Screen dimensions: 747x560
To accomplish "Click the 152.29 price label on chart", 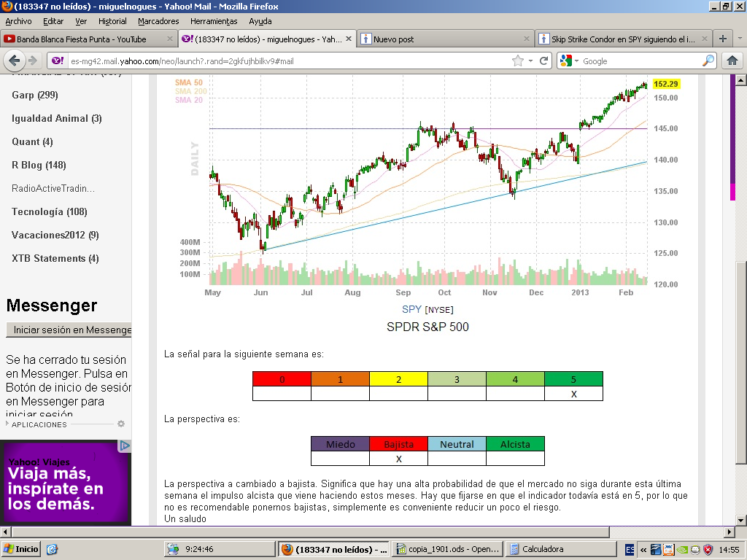I will coord(665,84).
